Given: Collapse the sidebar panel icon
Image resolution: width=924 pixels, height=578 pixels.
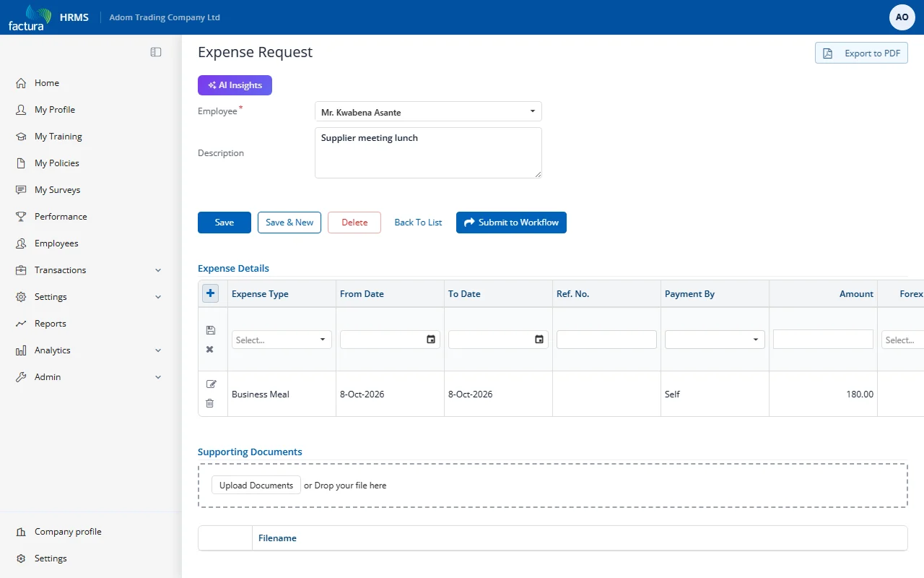Looking at the screenshot, I should pyautogui.click(x=156, y=52).
